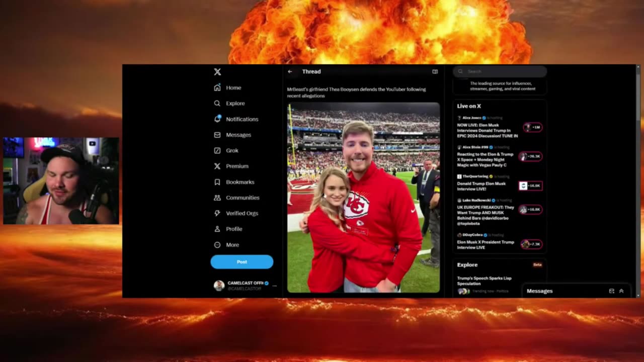Join Alex Stein +26.3K listeners space
The height and width of the screenshot is (362, 644).
coord(531,156)
